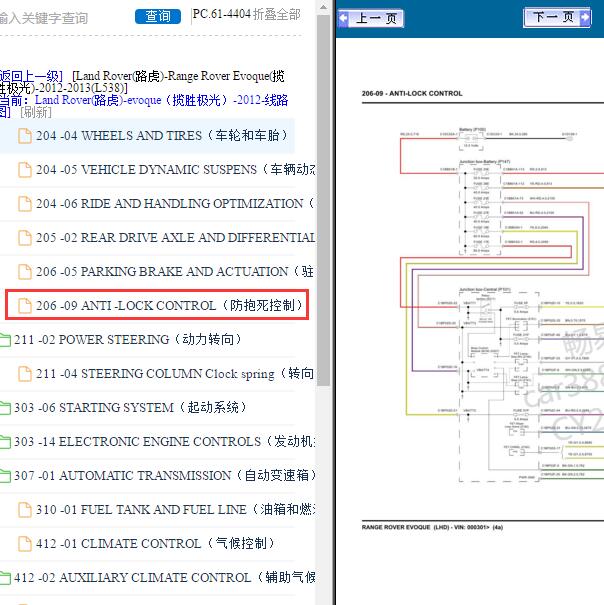Click the 查询 search button
604x605 pixels.
157,16
